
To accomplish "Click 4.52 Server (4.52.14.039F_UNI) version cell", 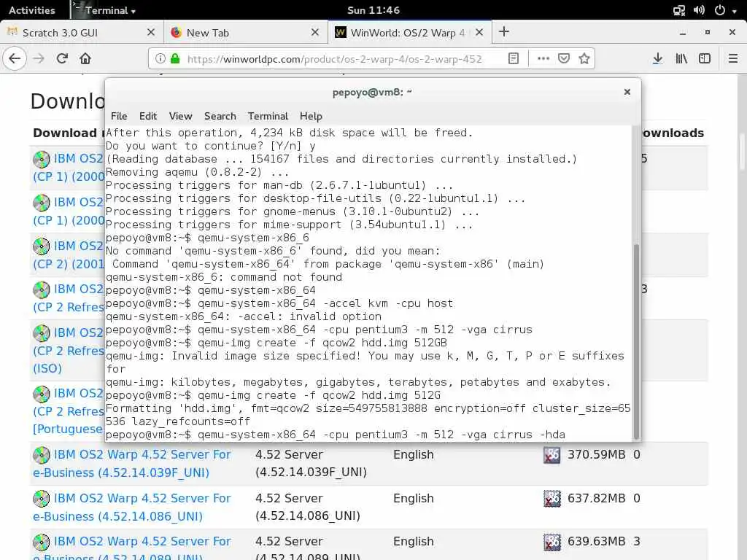I will 311,463.
